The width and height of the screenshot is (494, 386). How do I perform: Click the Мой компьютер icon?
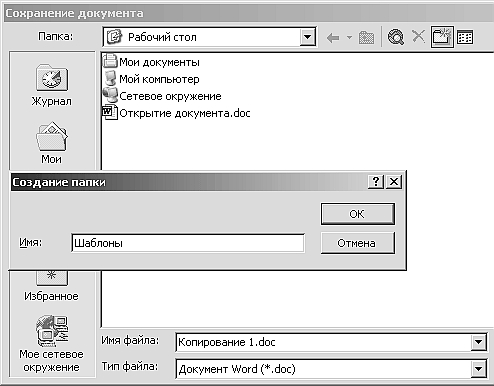pos(110,79)
